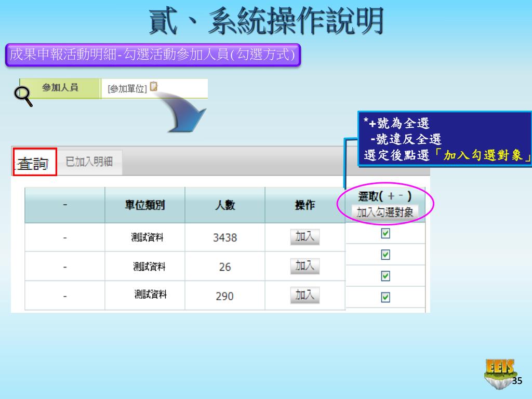Click the 操作 column header
Image resolution: width=532 pixels, height=399 pixels.
[x=304, y=205]
